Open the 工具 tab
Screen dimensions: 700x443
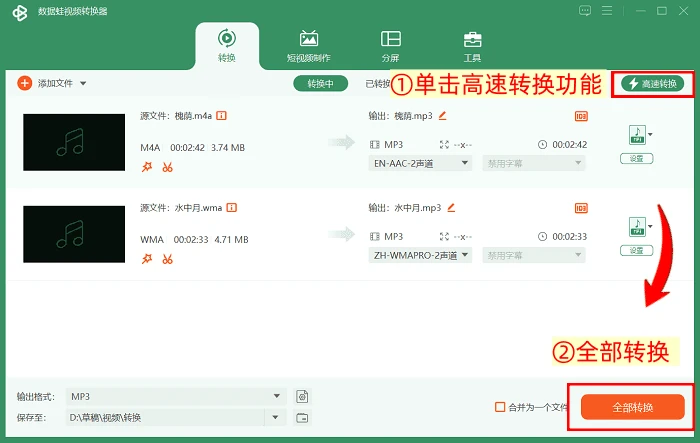coord(472,46)
